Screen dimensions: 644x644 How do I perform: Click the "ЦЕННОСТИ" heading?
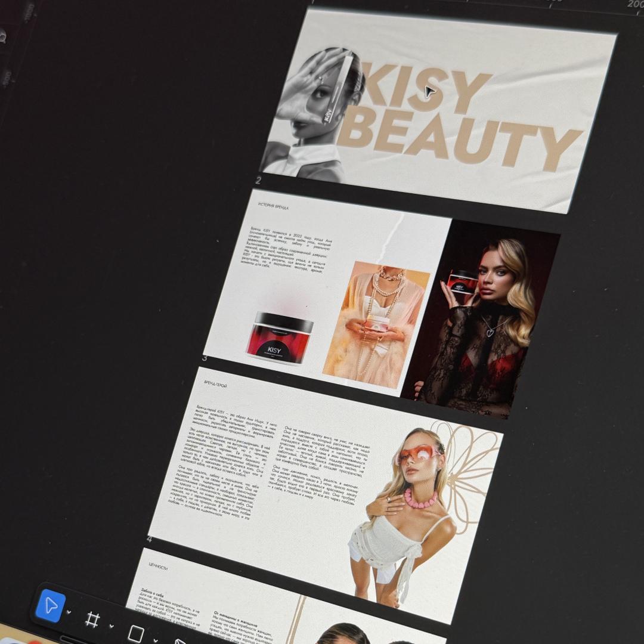[x=158, y=567]
